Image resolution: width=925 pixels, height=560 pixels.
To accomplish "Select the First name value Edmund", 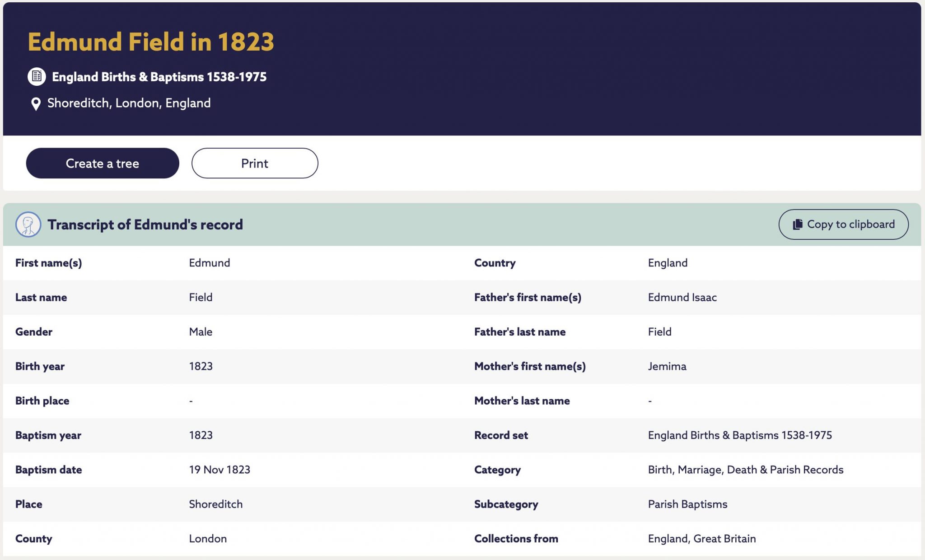I will coord(210,263).
